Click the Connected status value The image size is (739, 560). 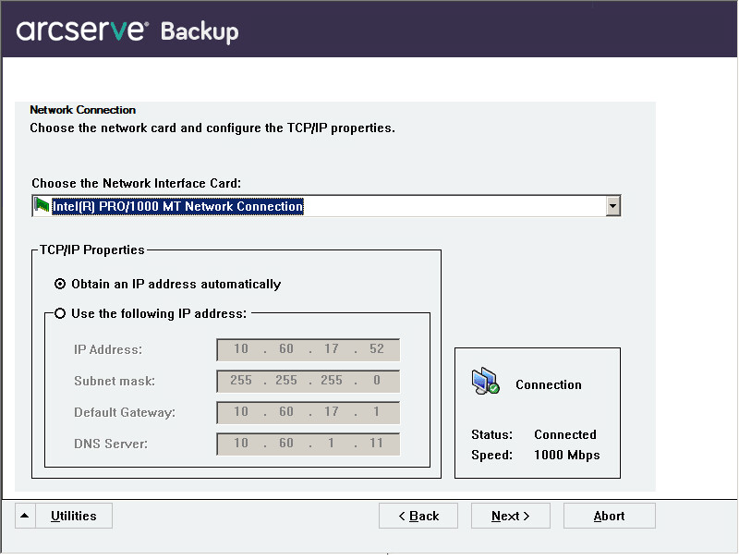click(565, 434)
